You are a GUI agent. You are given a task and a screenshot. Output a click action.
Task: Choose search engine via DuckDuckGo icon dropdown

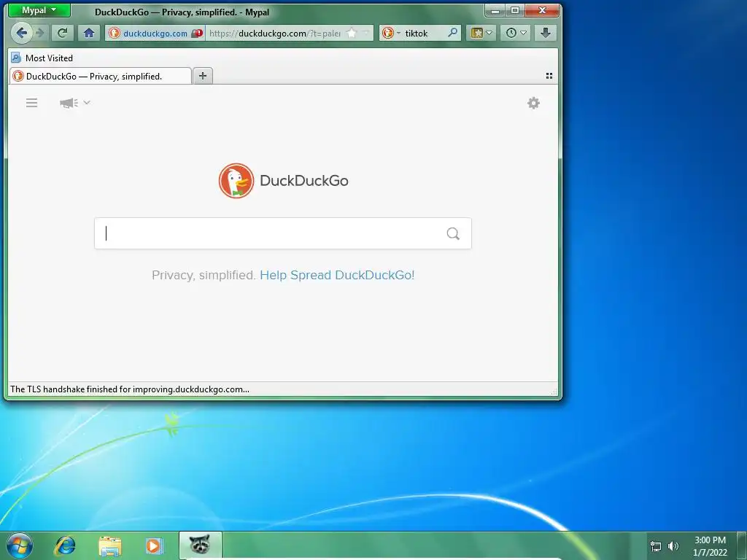391,33
